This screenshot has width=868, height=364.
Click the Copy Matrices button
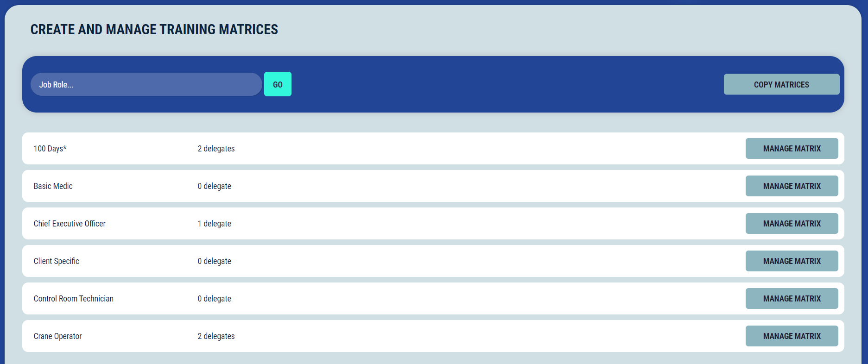pos(781,84)
